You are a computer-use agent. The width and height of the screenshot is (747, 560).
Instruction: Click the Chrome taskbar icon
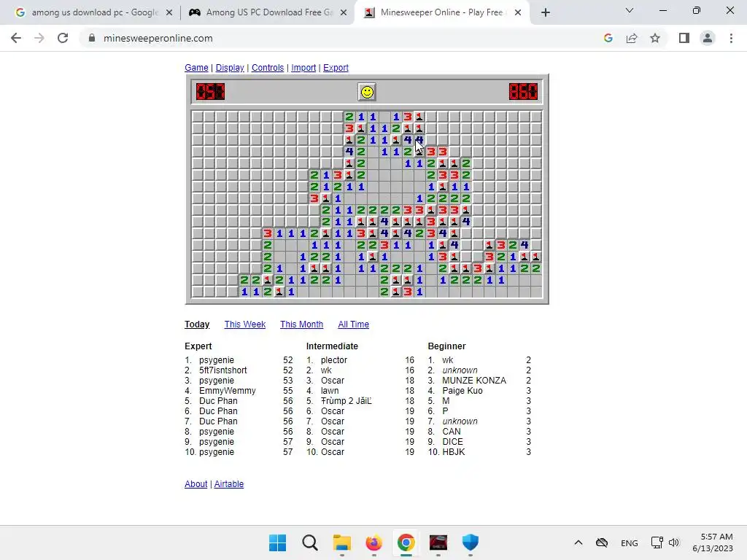406,542
